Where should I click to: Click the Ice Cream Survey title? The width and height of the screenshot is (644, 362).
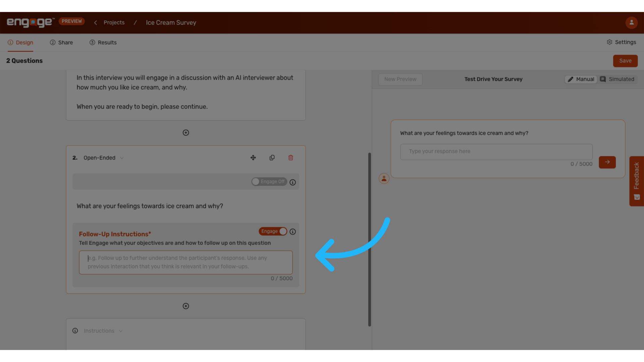(x=171, y=22)
